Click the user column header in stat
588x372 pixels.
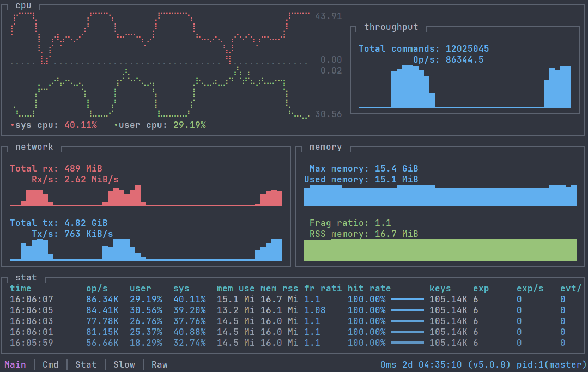[141, 289]
